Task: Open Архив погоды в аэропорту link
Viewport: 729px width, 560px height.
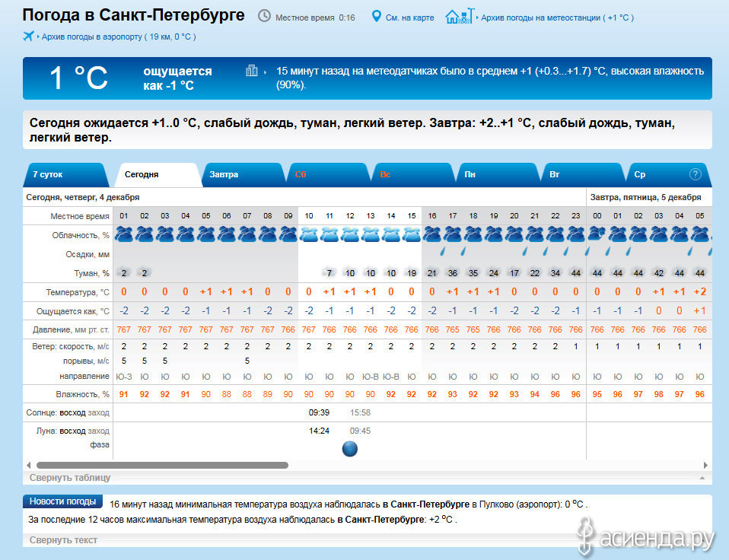Action: point(118,37)
